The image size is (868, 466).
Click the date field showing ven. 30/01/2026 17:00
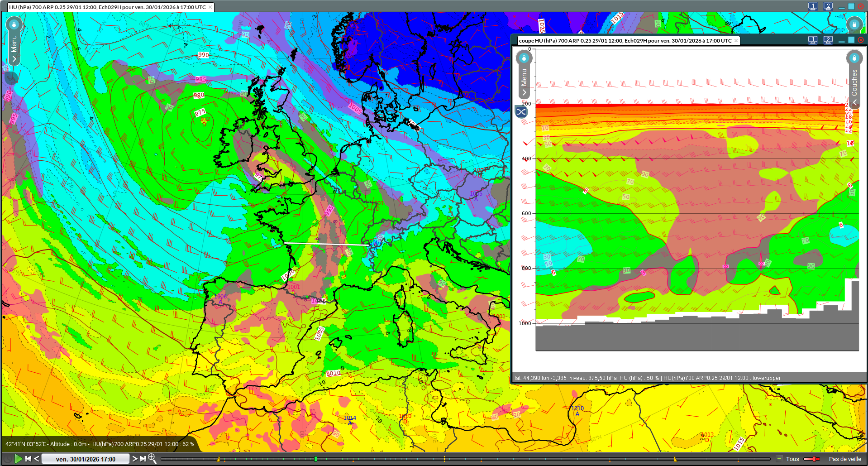pos(86,459)
